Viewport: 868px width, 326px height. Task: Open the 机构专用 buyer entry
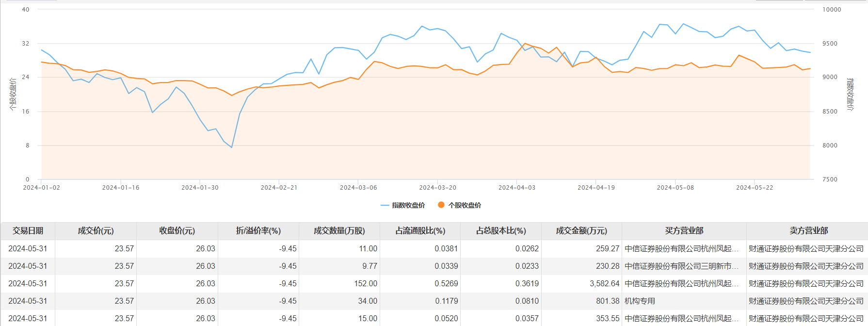tap(640, 301)
